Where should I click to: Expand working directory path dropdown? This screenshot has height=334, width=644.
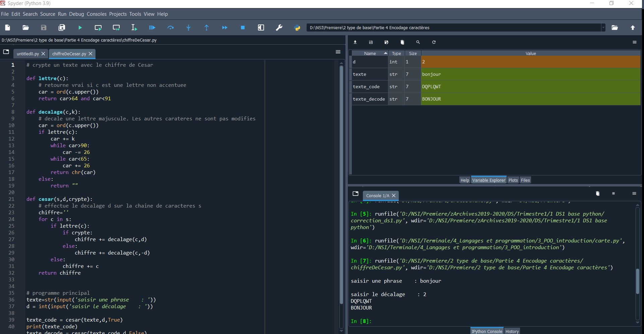(603, 27)
